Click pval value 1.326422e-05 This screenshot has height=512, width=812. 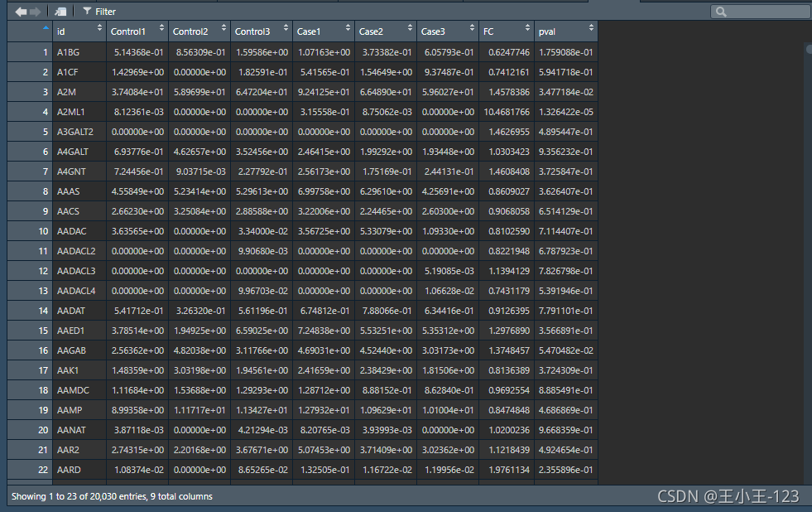click(x=566, y=112)
